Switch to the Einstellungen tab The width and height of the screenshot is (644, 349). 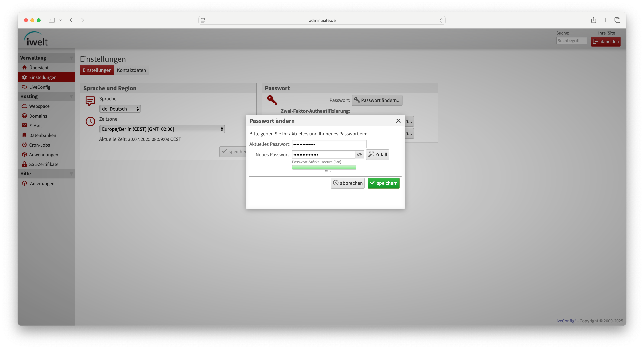tap(97, 70)
